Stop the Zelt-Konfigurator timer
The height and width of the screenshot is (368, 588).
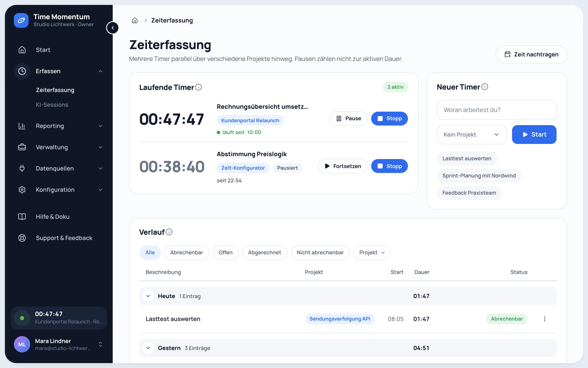[x=389, y=166]
